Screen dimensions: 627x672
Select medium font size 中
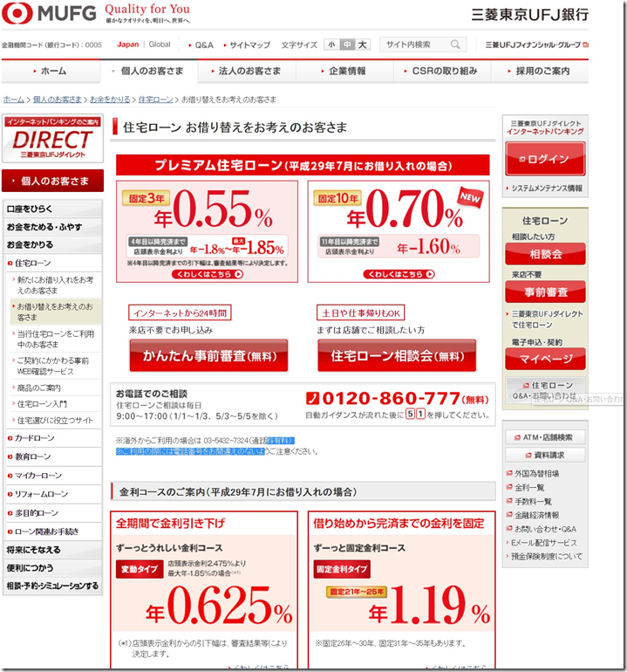click(x=347, y=45)
